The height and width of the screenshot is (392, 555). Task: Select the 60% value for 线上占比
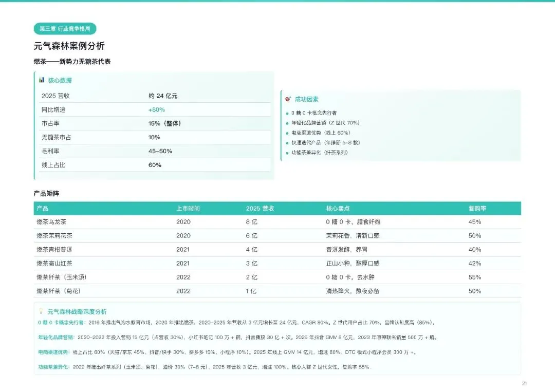tap(155, 165)
